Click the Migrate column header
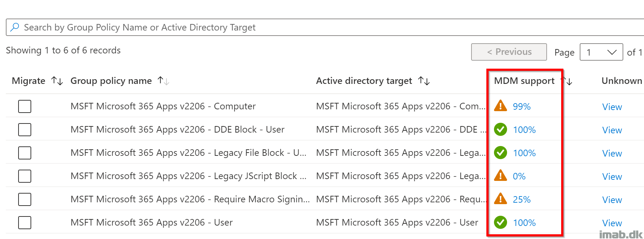The width and height of the screenshot is (644, 239). point(29,81)
